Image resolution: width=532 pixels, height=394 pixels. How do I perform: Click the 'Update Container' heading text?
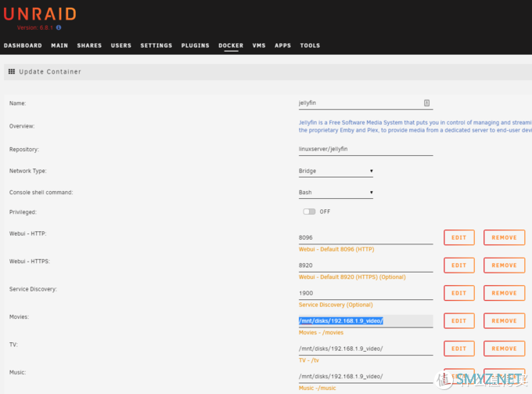point(50,71)
